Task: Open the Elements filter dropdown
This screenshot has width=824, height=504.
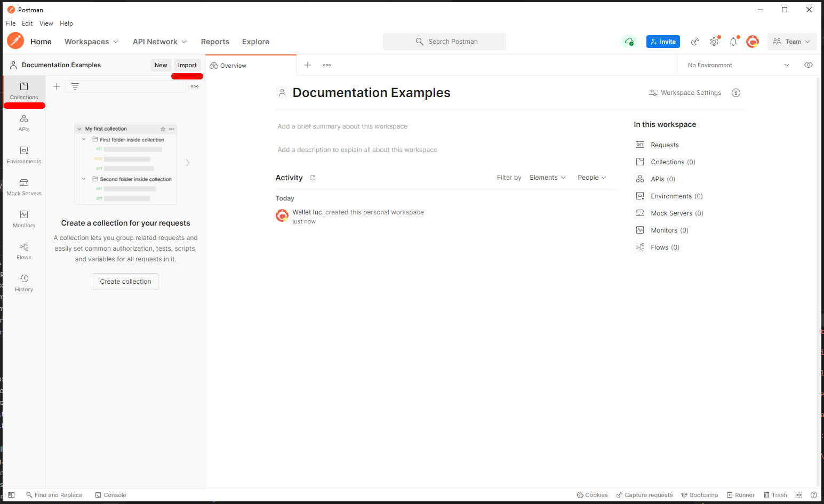Action: point(548,178)
